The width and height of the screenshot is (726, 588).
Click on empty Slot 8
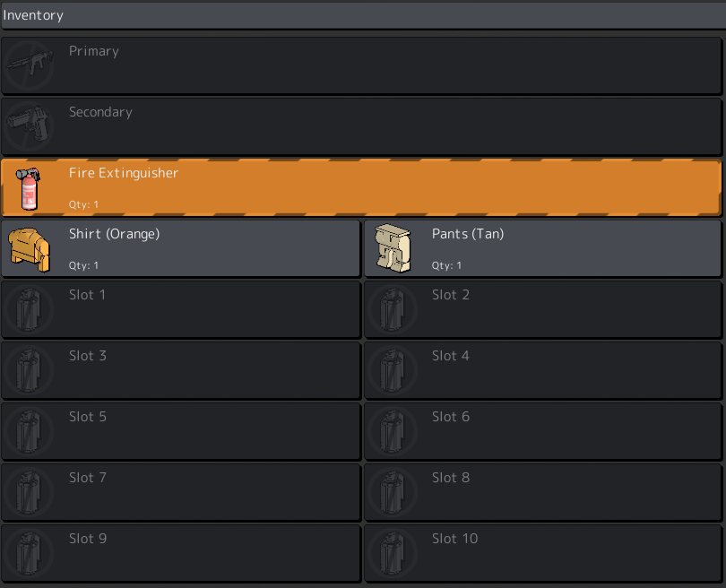click(543, 492)
